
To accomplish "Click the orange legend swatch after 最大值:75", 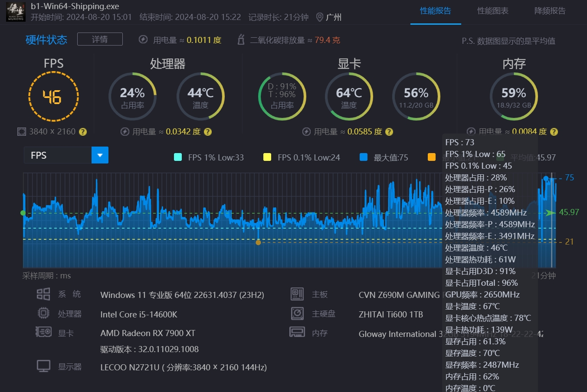I will [432, 157].
